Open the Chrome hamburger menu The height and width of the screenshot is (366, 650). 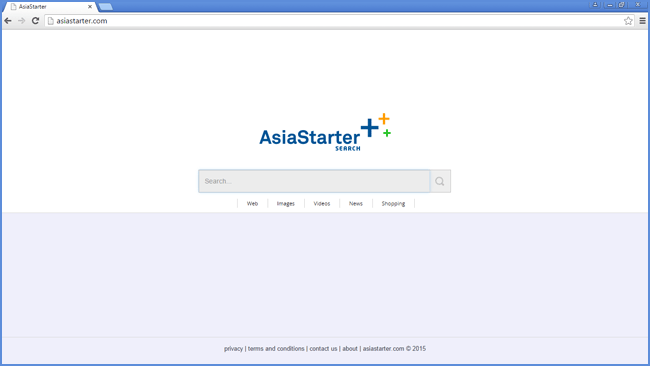tap(643, 21)
